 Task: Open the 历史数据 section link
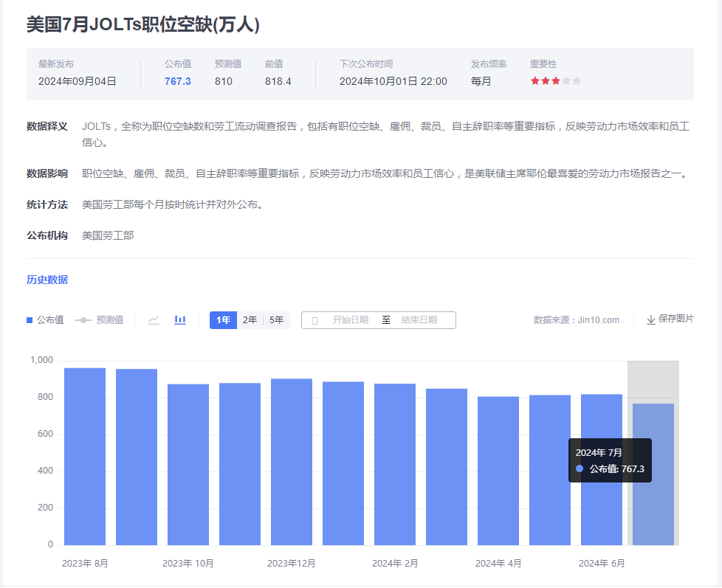(x=47, y=280)
